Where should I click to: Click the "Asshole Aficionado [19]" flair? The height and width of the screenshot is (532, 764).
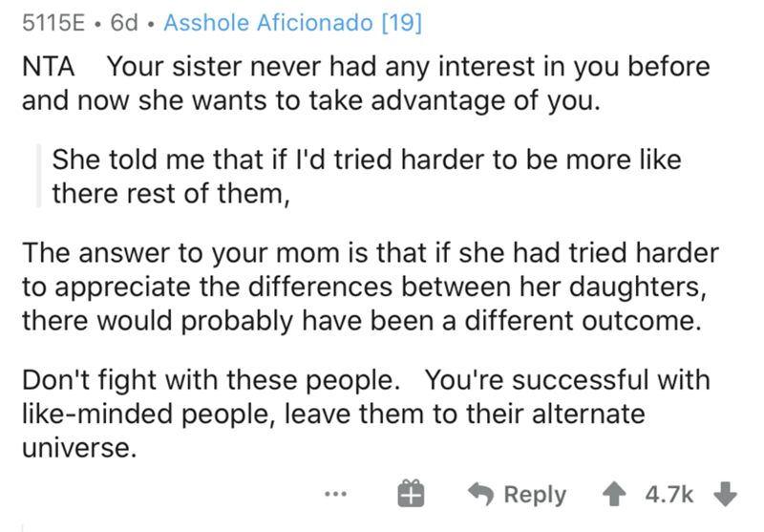pyautogui.click(x=293, y=22)
